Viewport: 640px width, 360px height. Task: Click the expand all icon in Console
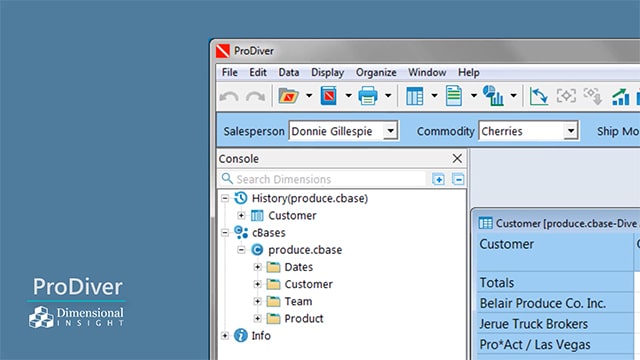(x=438, y=179)
